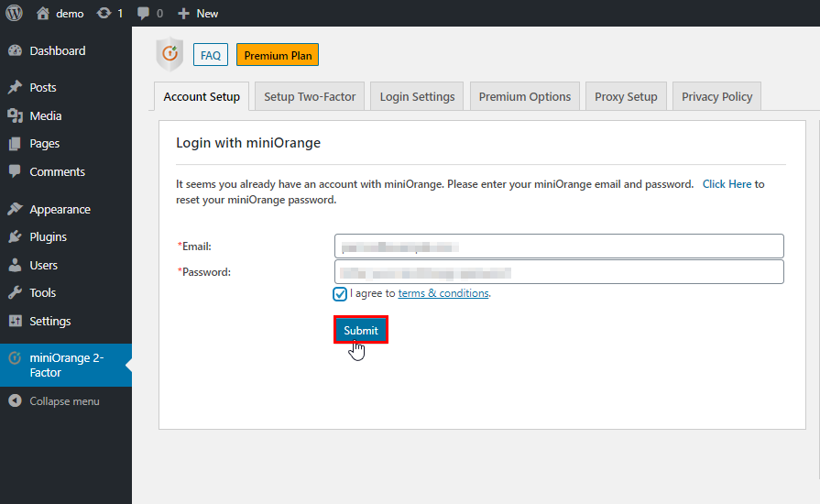820x504 pixels.
Task: Click the Users person icon
Action: [16, 265]
